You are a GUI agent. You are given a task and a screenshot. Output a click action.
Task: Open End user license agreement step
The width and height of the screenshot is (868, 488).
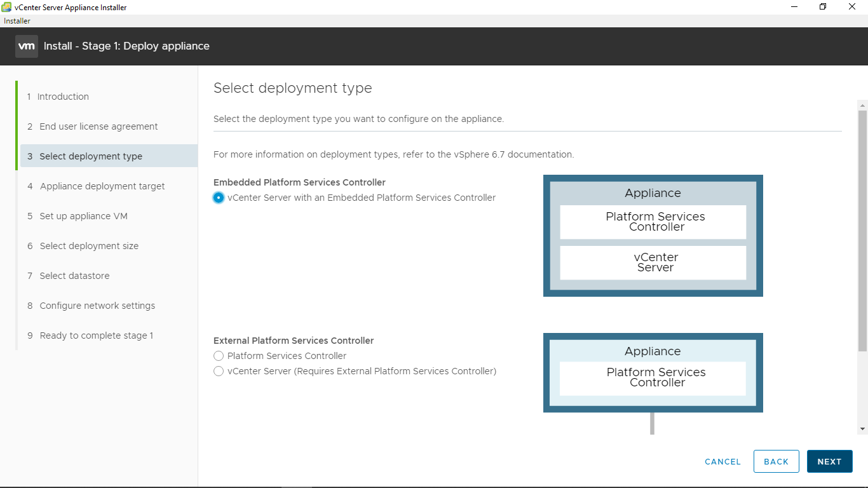coord(98,126)
